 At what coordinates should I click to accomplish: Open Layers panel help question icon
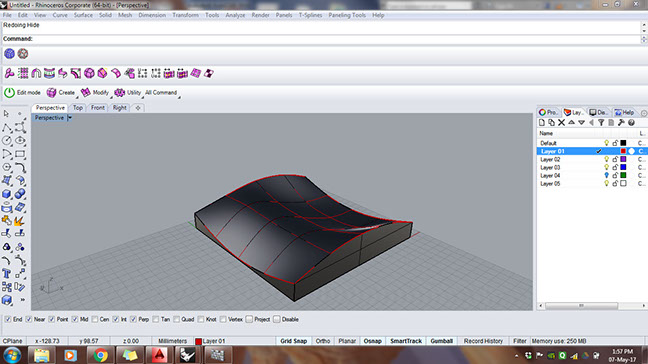(631, 123)
